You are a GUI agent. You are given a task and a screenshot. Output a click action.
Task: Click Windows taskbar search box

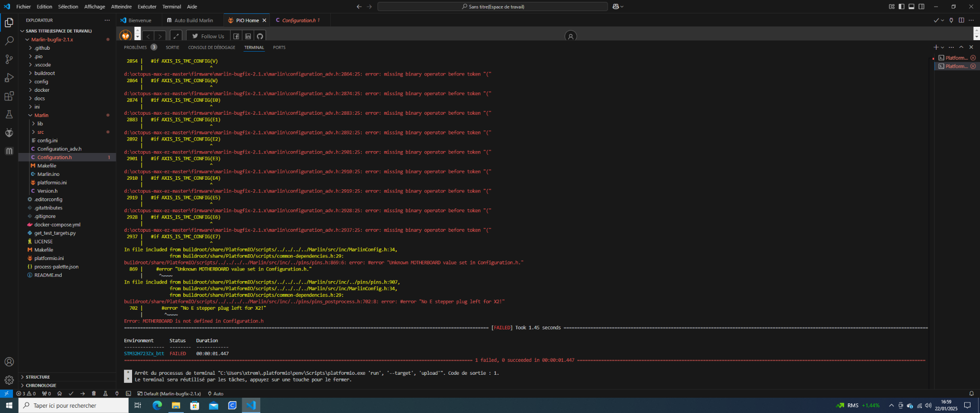click(74, 405)
